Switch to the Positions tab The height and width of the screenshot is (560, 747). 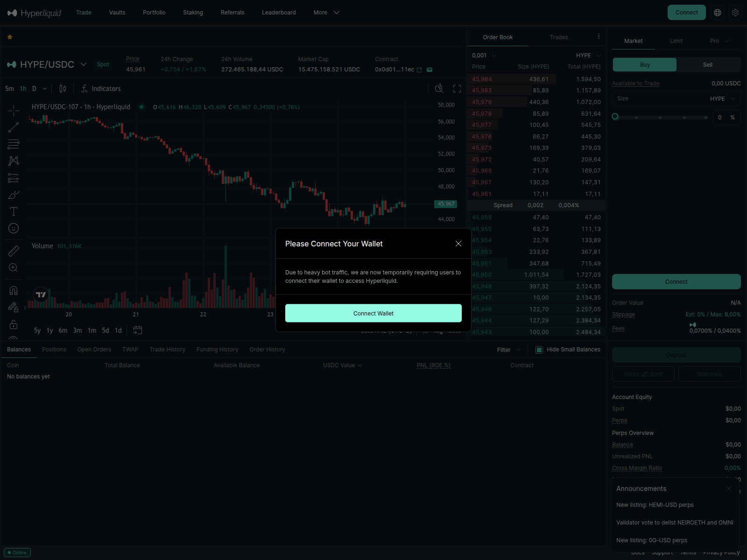pos(54,350)
